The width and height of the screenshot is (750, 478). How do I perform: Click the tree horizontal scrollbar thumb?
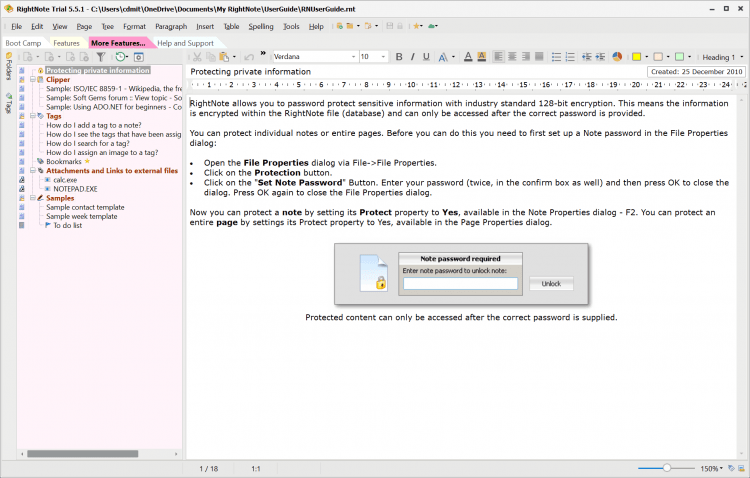[82, 454]
